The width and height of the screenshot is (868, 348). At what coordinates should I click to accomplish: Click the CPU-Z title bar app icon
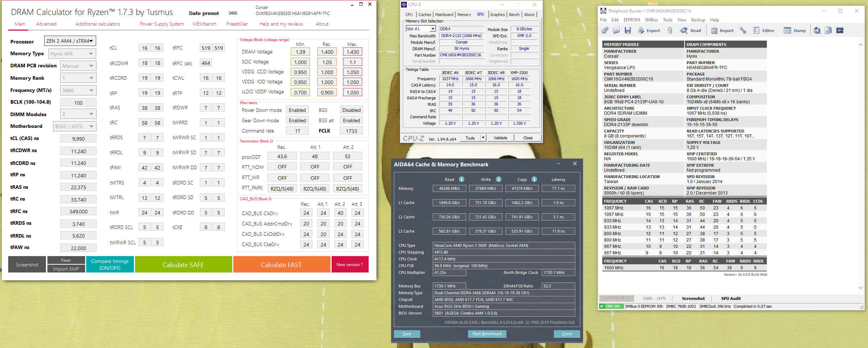[x=404, y=5]
